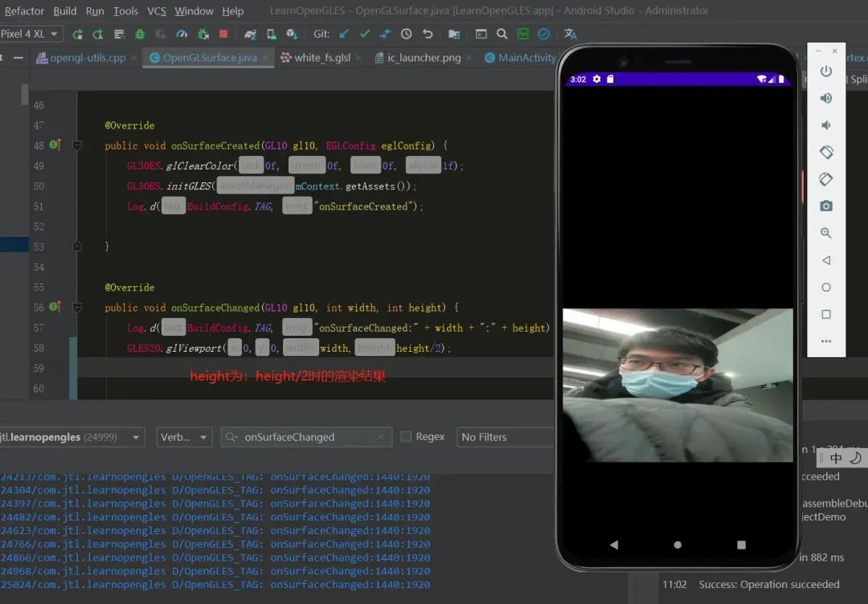
Task: Open the Pixel 4 XL device dropdown
Action: [31, 34]
